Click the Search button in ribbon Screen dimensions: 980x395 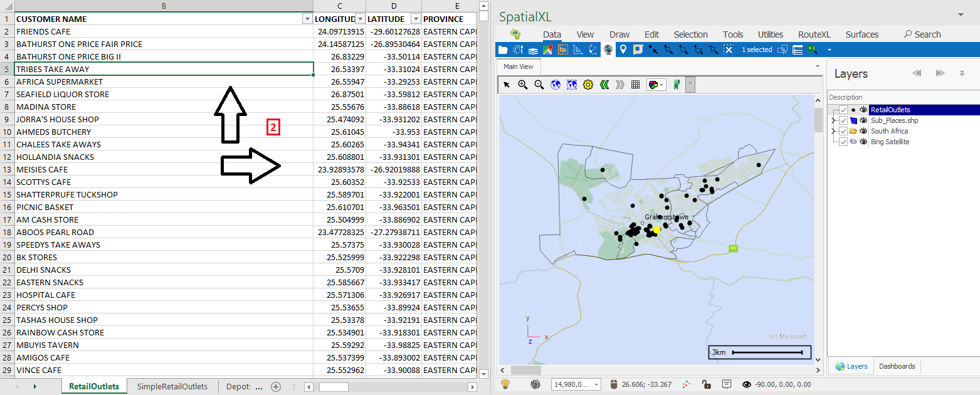point(922,34)
